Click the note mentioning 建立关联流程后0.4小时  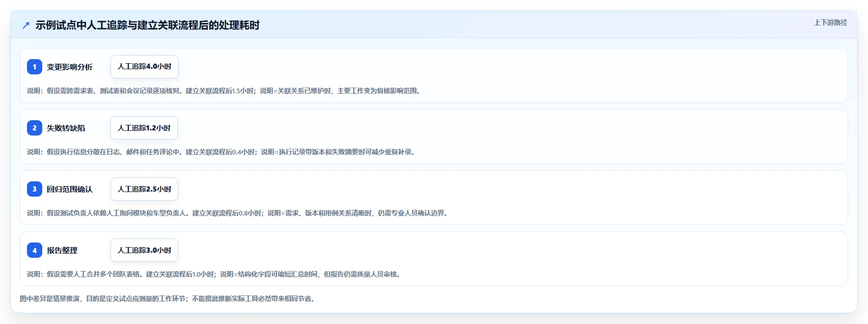click(222, 152)
